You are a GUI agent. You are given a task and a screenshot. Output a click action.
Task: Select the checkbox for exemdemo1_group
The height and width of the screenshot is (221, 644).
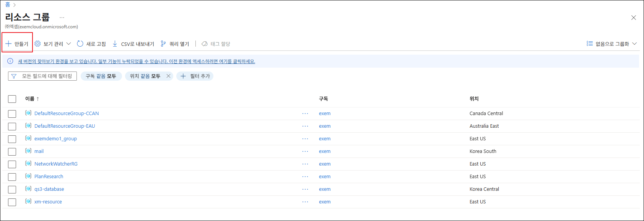(12, 139)
